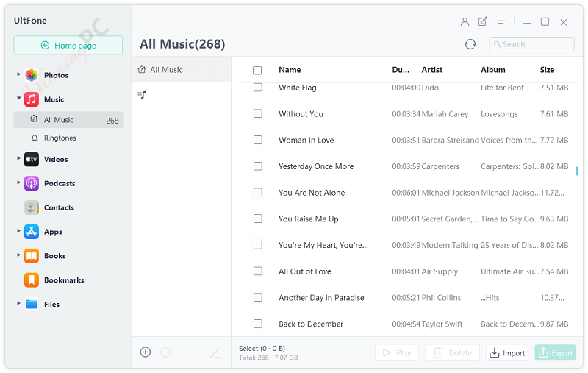Focus the Search input field

531,44
